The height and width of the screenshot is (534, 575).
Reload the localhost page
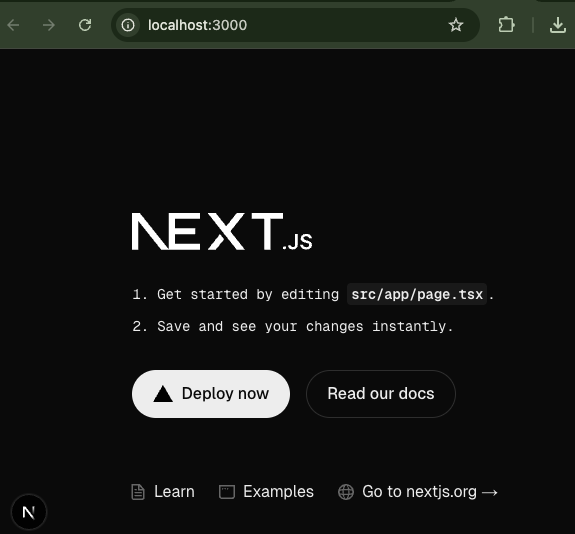pyautogui.click(x=85, y=25)
